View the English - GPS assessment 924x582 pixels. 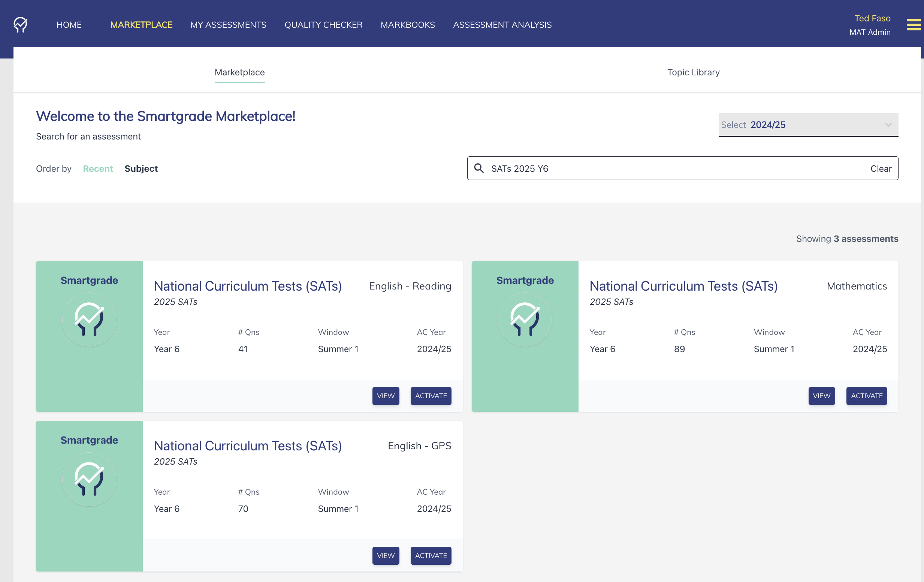[x=386, y=555]
